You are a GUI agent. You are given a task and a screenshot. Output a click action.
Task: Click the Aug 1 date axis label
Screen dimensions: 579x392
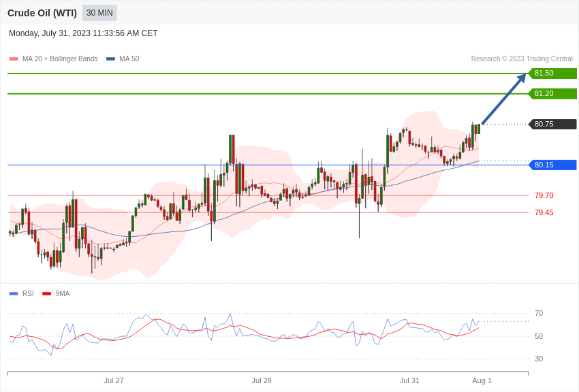point(482,380)
